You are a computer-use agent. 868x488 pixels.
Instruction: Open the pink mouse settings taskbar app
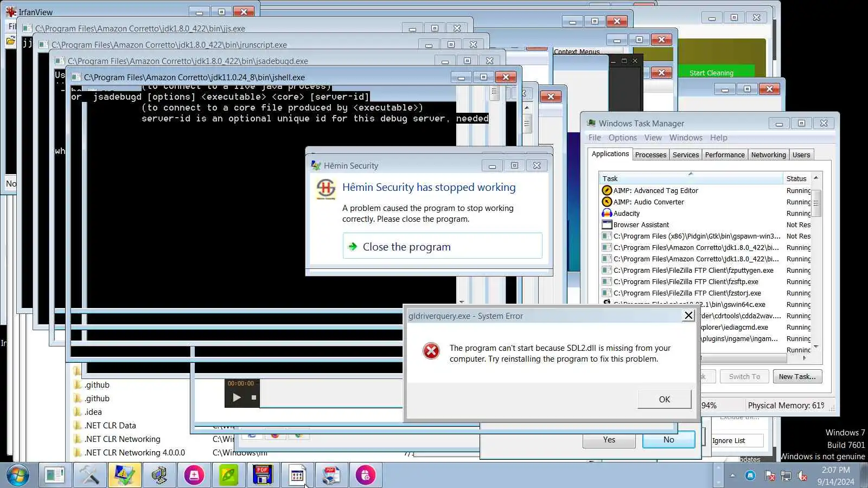(x=365, y=476)
